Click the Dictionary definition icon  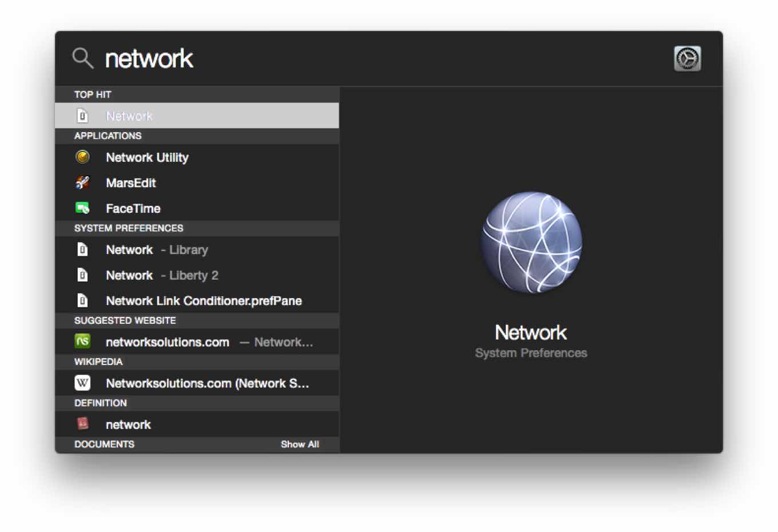(x=82, y=424)
